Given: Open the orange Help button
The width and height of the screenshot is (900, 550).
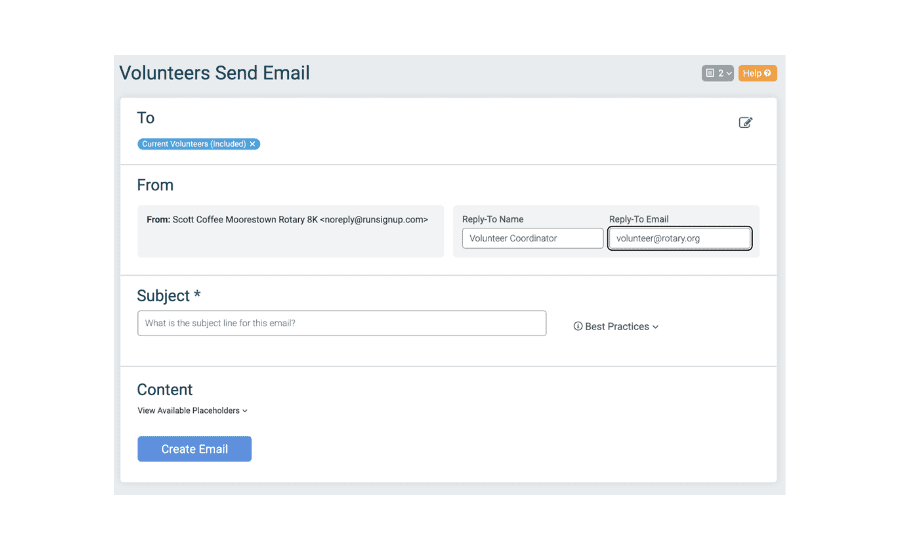Looking at the screenshot, I should click(757, 73).
